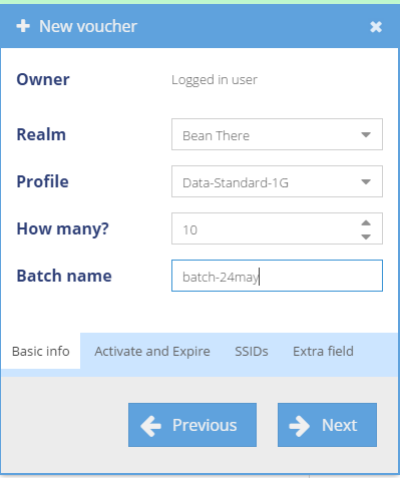Click the plus icon beside New voucher
This screenshot has width=400, height=478.
[23, 26]
